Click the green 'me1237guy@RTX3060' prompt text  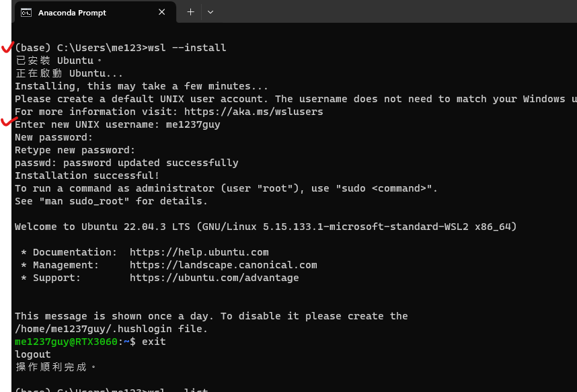point(66,342)
